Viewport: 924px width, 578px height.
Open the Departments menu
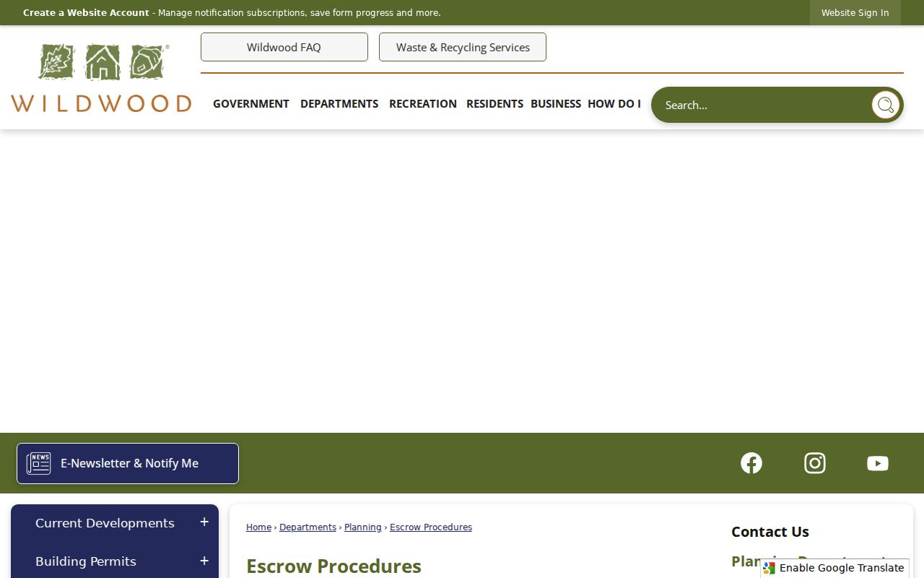click(x=339, y=103)
